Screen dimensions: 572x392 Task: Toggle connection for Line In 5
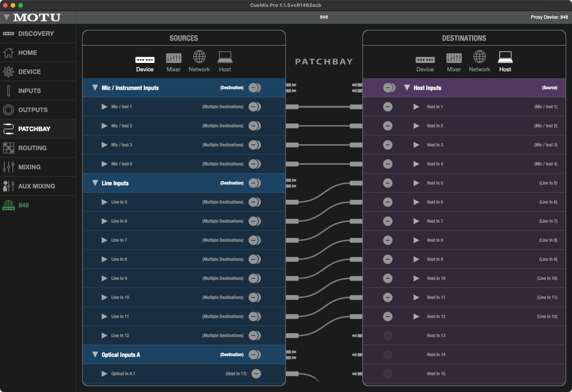pyautogui.click(x=254, y=202)
